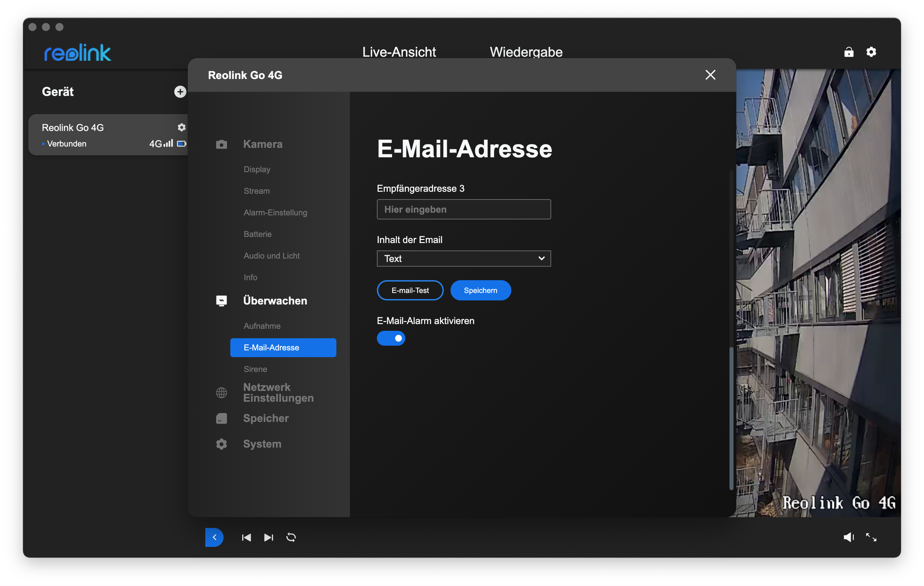Image resolution: width=924 pixels, height=586 pixels.
Task: Click the settings panel vertical scrollbar
Action: pos(731,418)
